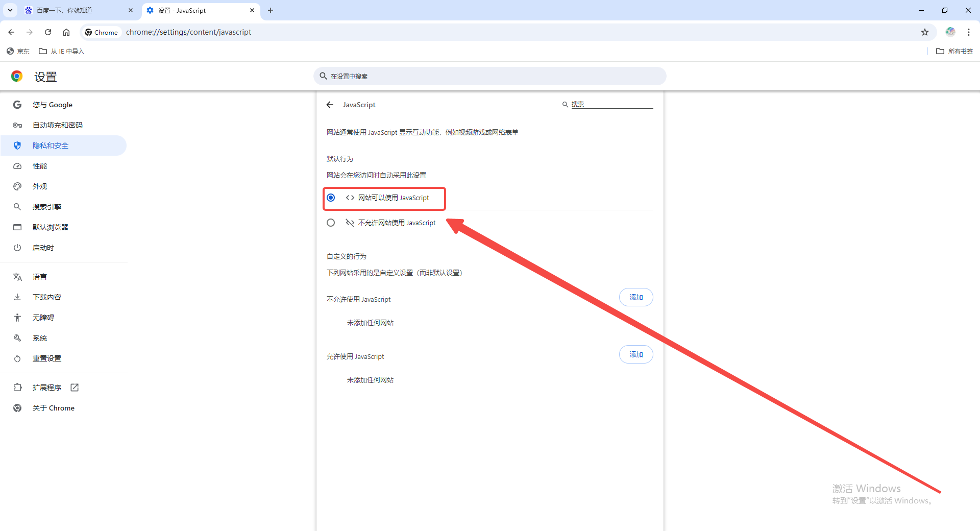Viewport: 980px width, 531px height.
Task: Open 性能 settings section
Action: coord(63,166)
